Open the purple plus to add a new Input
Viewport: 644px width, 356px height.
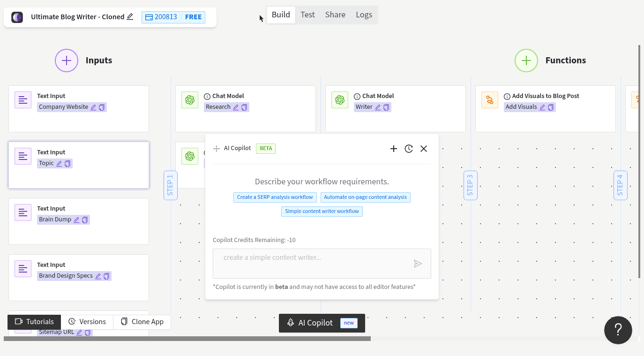tap(66, 60)
